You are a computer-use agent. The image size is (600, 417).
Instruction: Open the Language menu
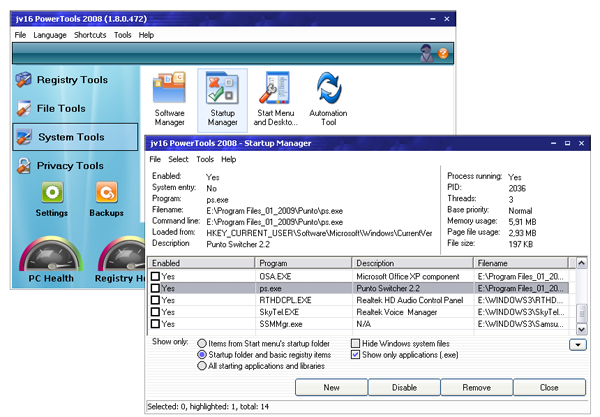(x=50, y=35)
